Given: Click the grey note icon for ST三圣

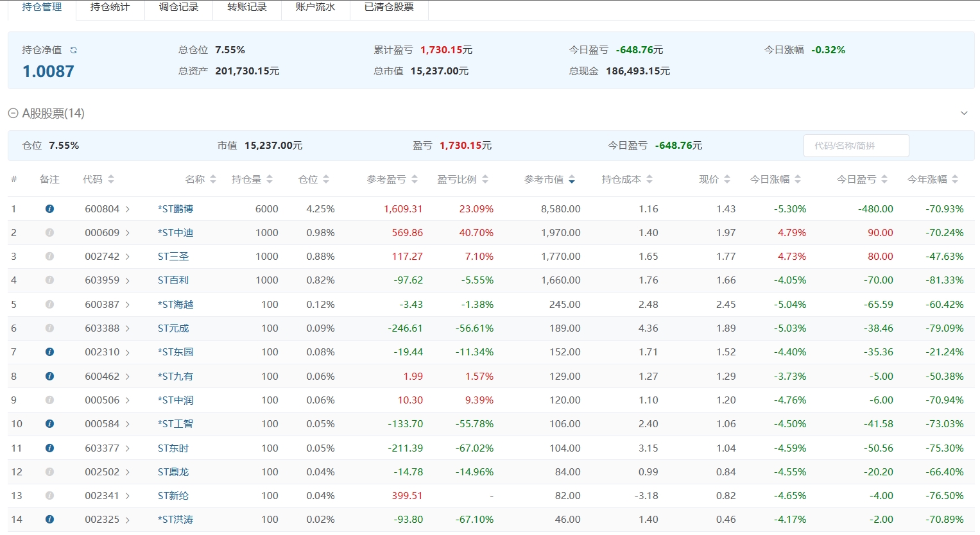Looking at the screenshot, I should pos(49,257).
